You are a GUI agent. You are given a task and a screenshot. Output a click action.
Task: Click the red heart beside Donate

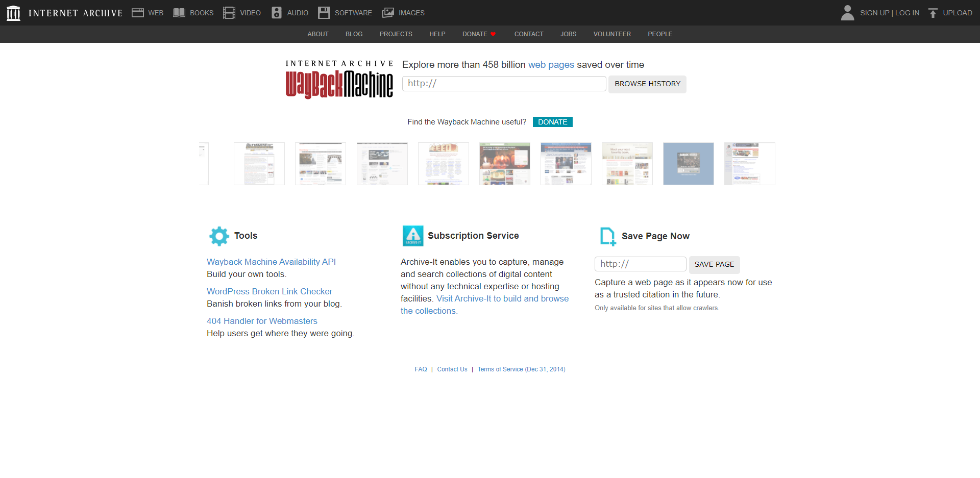pyautogui.click(x=493, y=34)
